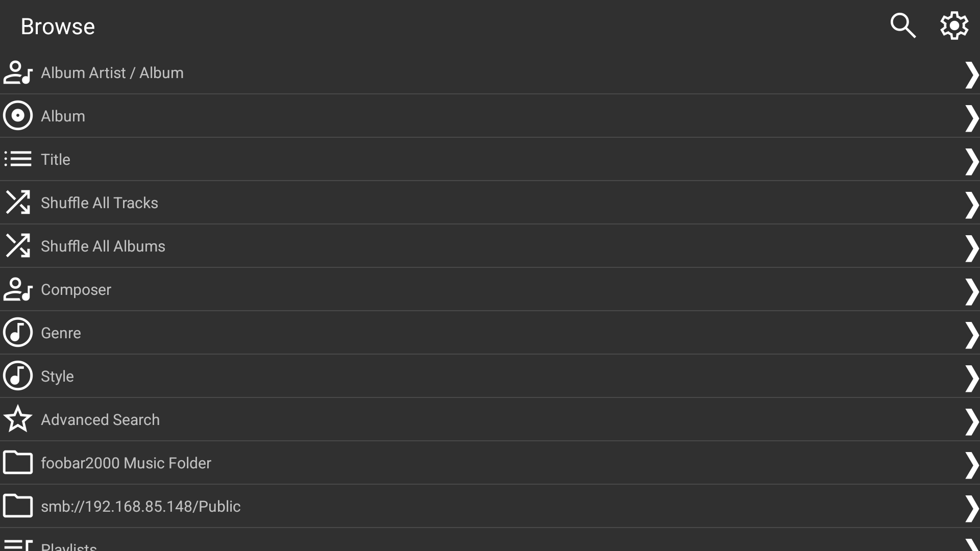Click the Title list icon
This screenshot has height=551, width=980.
pos(18,159)
